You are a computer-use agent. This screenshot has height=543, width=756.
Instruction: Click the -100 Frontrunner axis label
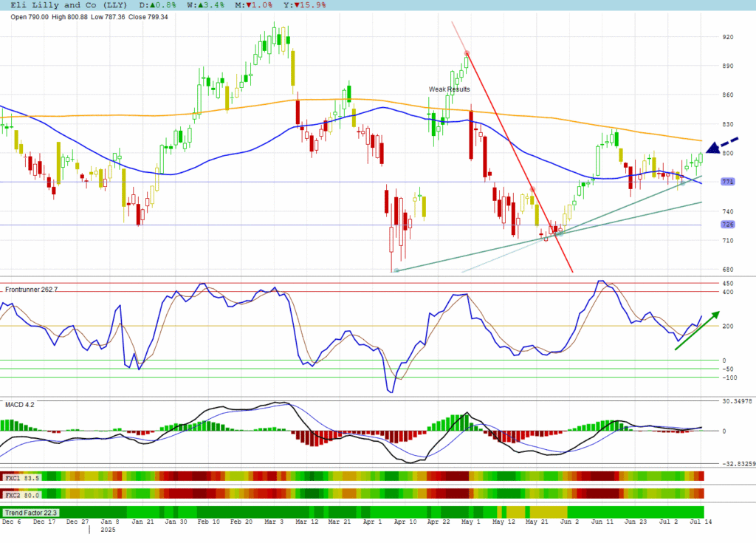pyautogui.click(x=729, y=378)
